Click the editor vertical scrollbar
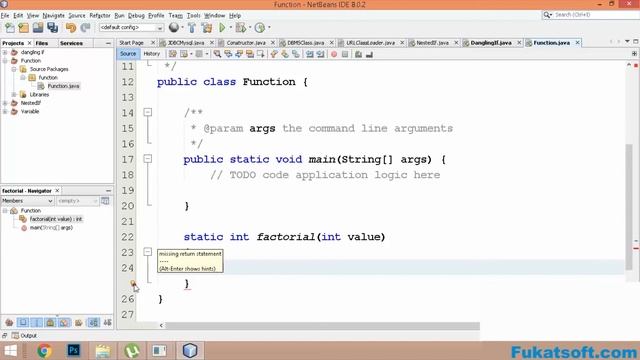Image resolution: width=640 pixels, height=360 pixels. (629, 207)
